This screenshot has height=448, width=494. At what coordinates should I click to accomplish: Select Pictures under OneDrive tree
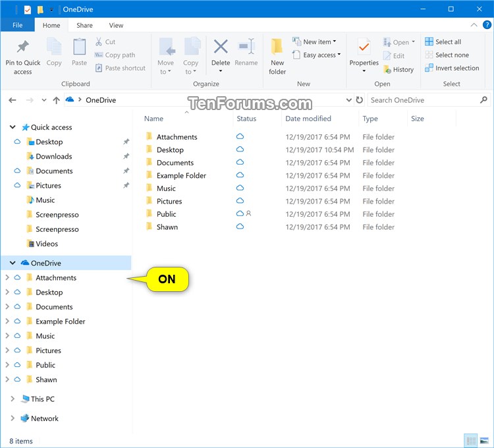(48, 350)
